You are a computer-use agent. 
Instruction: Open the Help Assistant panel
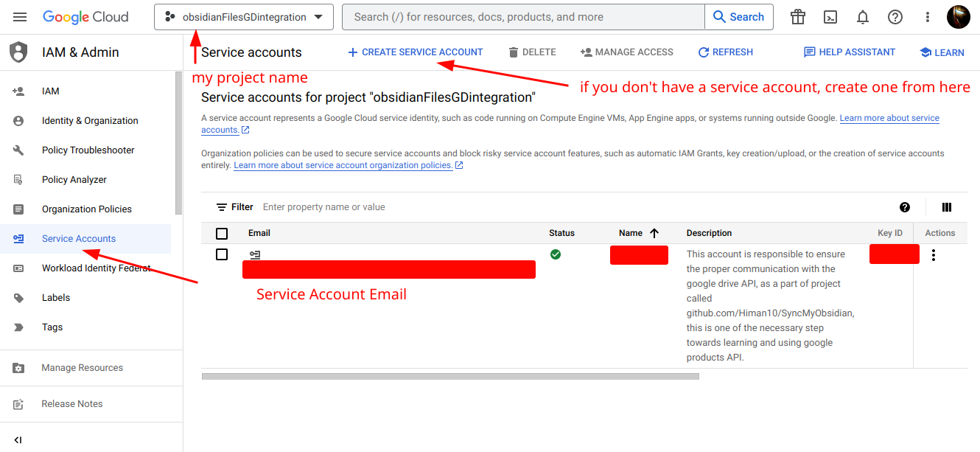(x=850, y=52)
